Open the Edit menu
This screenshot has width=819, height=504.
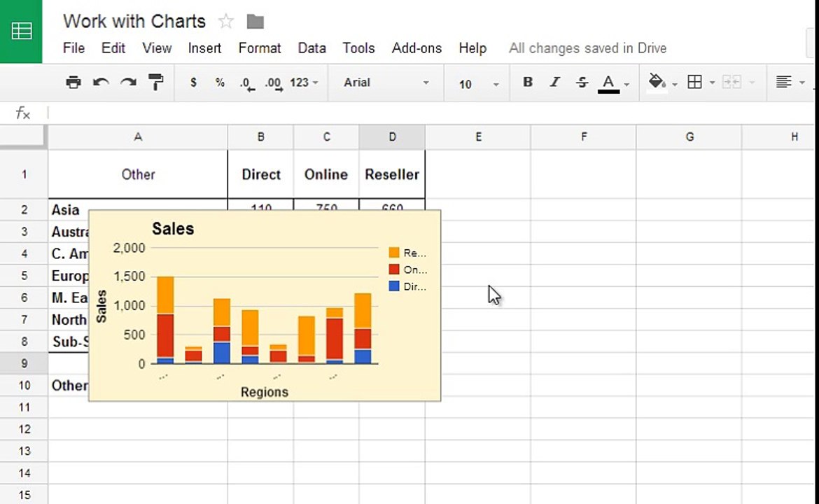coord(113,48)
